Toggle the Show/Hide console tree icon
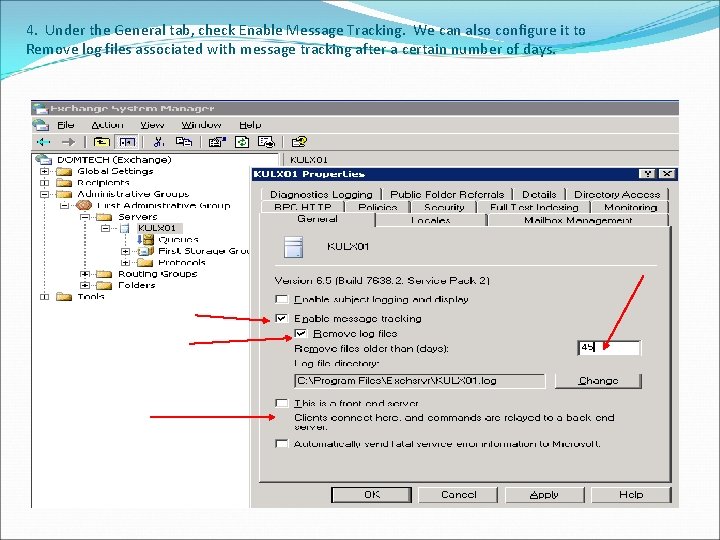Viewport: 720px width, 540px height. [127, 142]
